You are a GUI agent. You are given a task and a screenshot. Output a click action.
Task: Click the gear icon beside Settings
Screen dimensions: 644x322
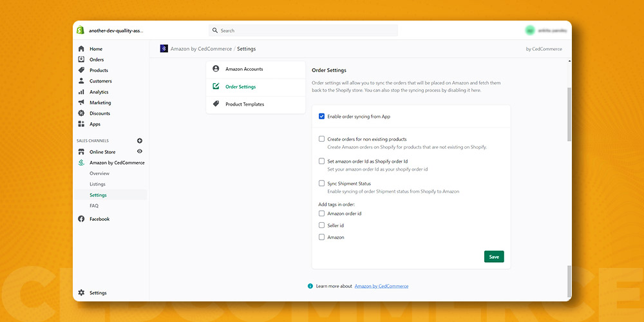81,293
